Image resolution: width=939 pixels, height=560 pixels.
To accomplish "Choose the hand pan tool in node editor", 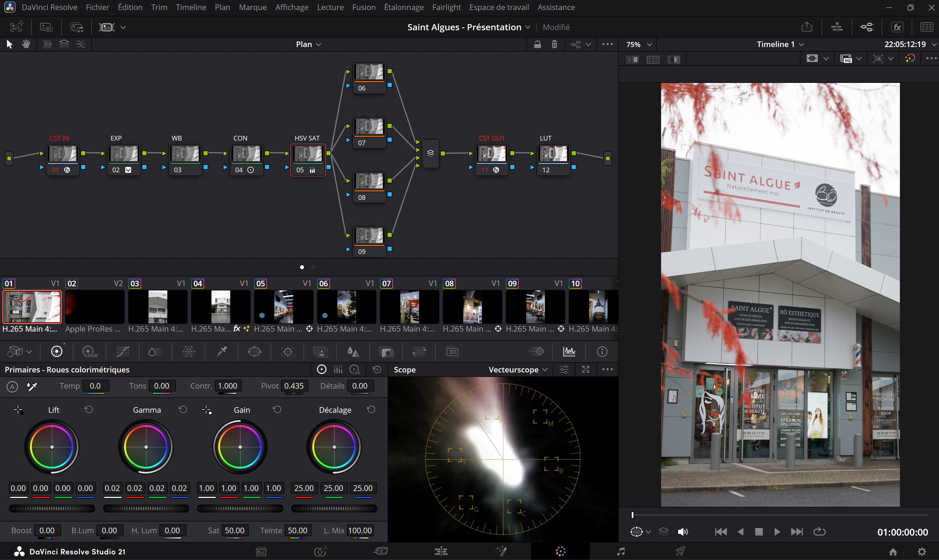I will pos(26,44).
